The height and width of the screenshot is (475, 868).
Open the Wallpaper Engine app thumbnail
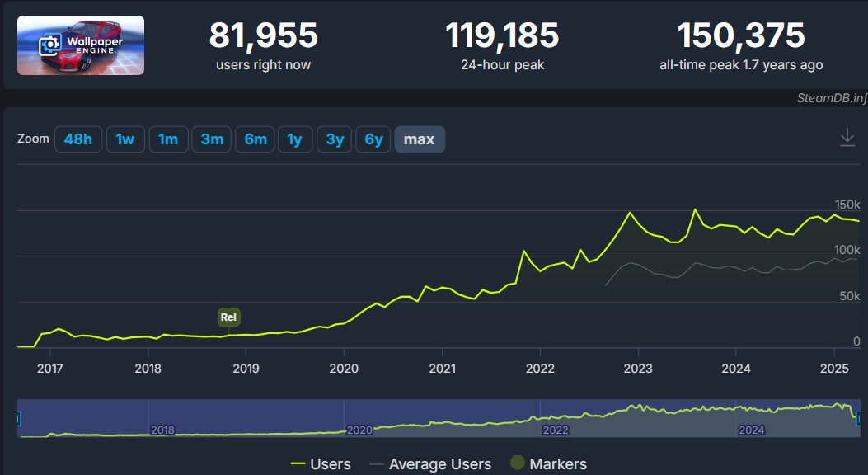pos(81,45)
